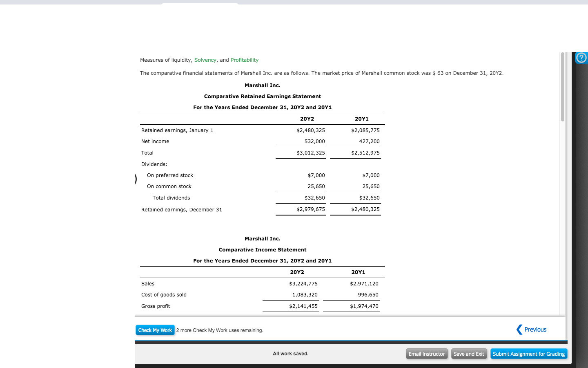Viewport: 588px width, 368px height.
Task: Select Save and Exit
Action: [x=469, y=354]
